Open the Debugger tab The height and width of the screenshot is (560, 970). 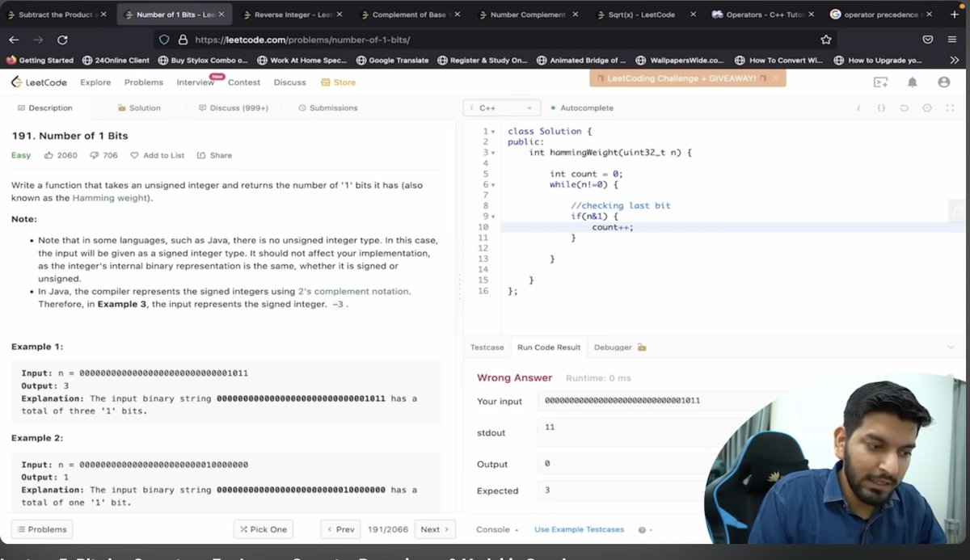619,347
